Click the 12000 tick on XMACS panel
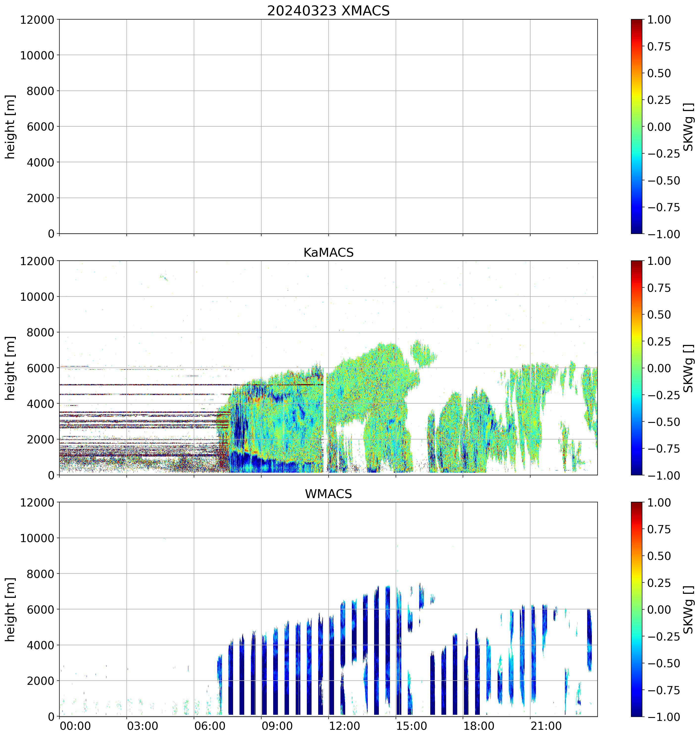The image size is (700, 737). 37,20
